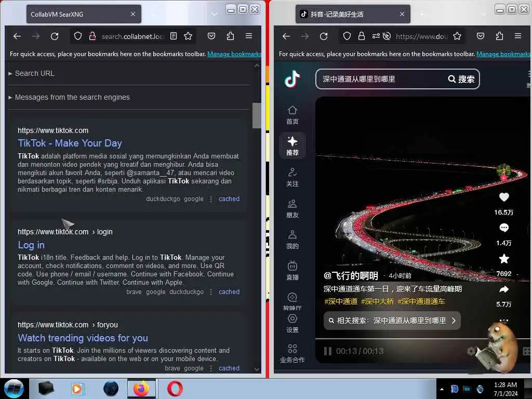This screenshot has height=399, width=532.
Task: Open Opera from the taskbar
Action: 175,389
